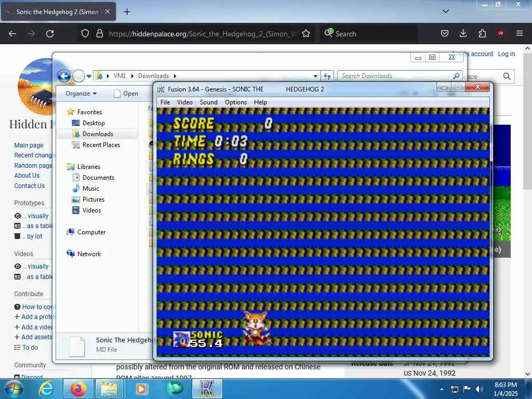532x399 pixels.
Task: Launch Internet Explorer from taskbar
Action: point(46,389)
